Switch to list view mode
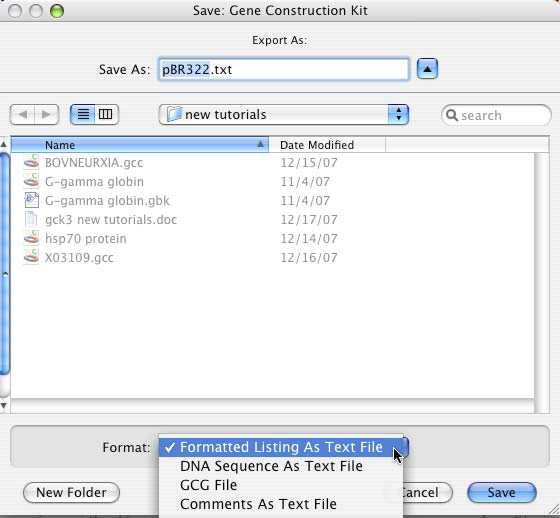The height and width of the screenshot is (518, 560). click(83, 114)
